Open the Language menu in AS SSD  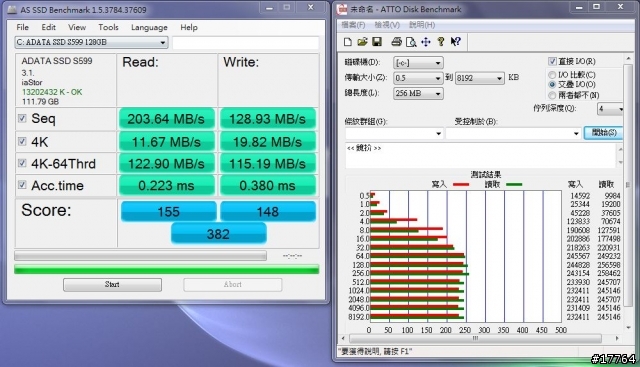149,27
